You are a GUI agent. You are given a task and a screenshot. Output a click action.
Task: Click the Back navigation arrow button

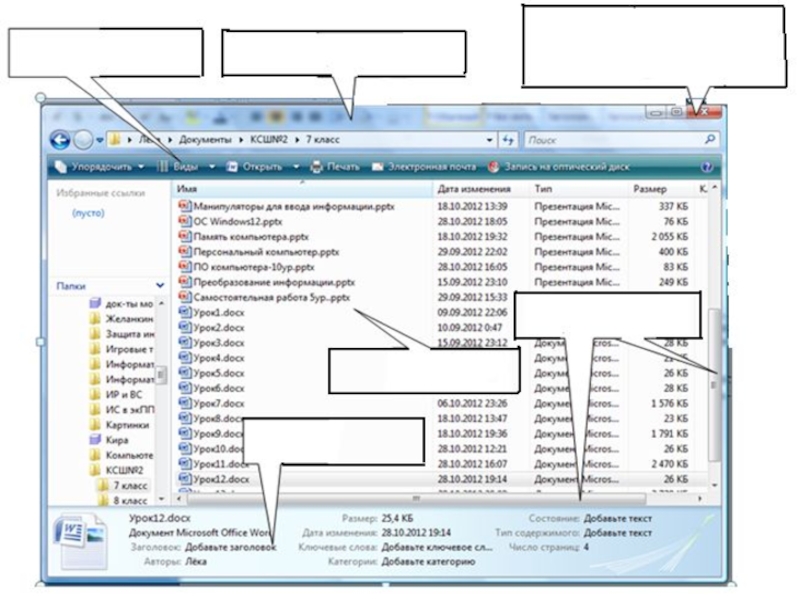60,139
